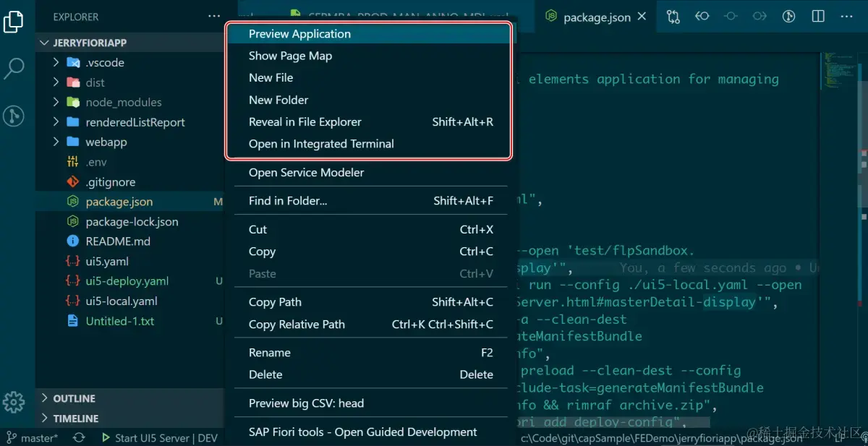Screen dimensions: 868x446
Task: Open editor more actions menu
Action: (846, 16)
